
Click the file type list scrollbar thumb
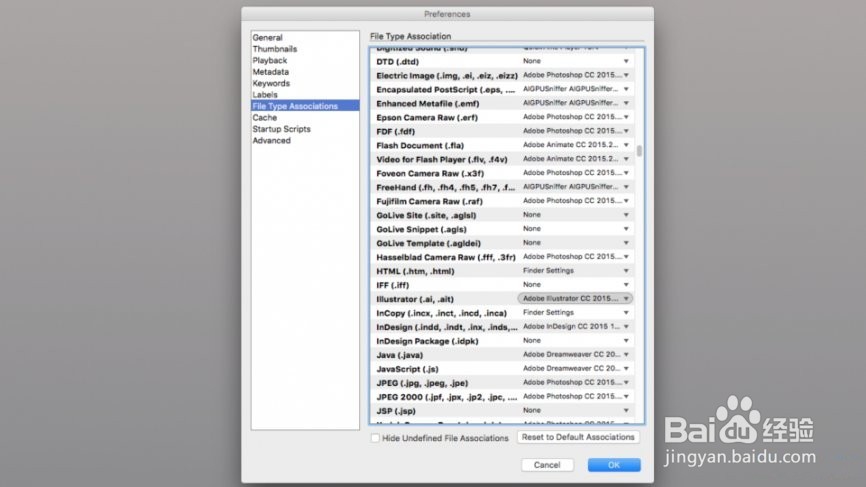coord(640,151)
